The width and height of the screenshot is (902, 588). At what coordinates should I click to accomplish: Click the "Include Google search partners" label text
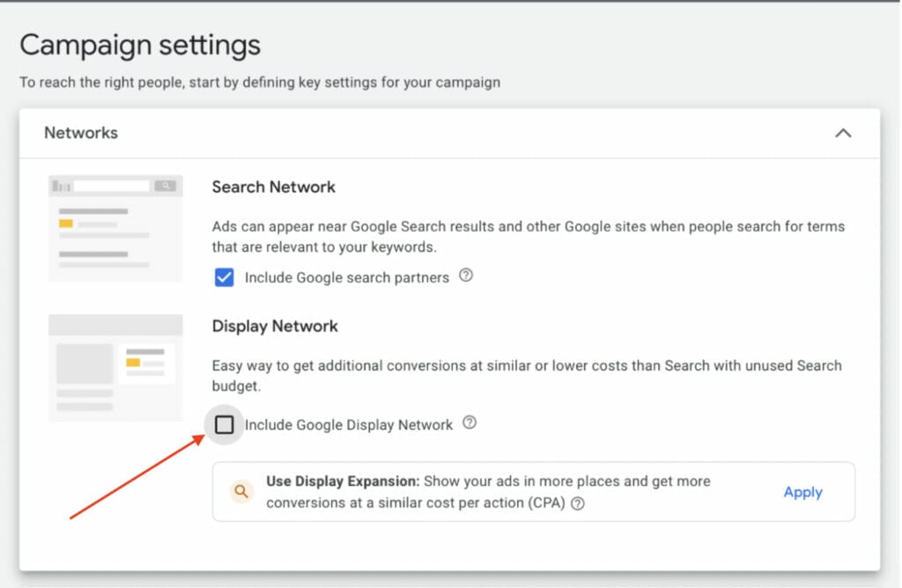click(x=347, y=277)
